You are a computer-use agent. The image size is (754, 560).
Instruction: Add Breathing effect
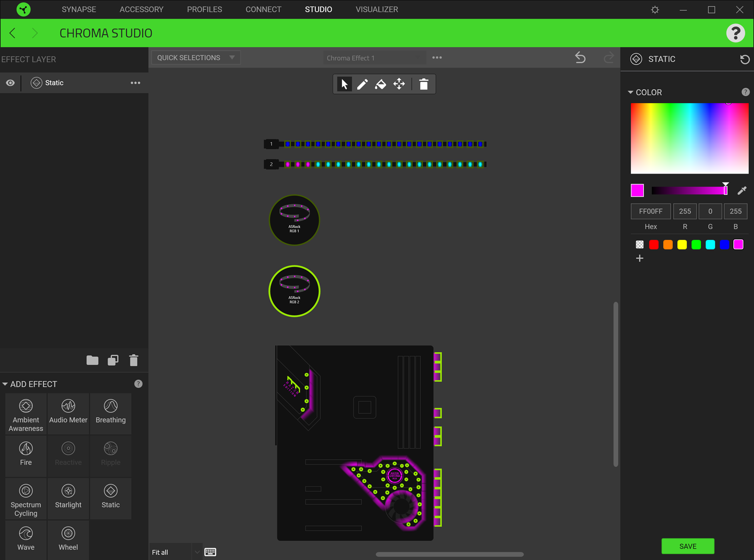[111, 414]
